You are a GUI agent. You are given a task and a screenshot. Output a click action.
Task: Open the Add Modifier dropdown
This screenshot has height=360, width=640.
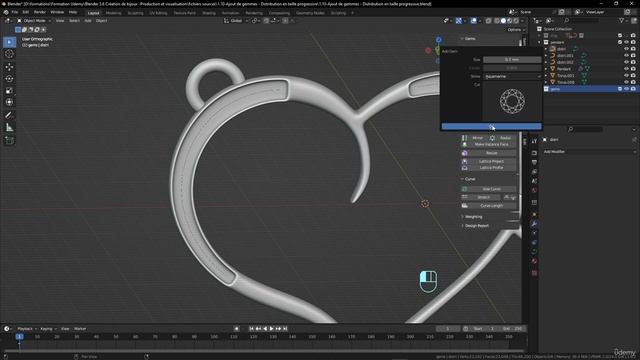point(589,151)
